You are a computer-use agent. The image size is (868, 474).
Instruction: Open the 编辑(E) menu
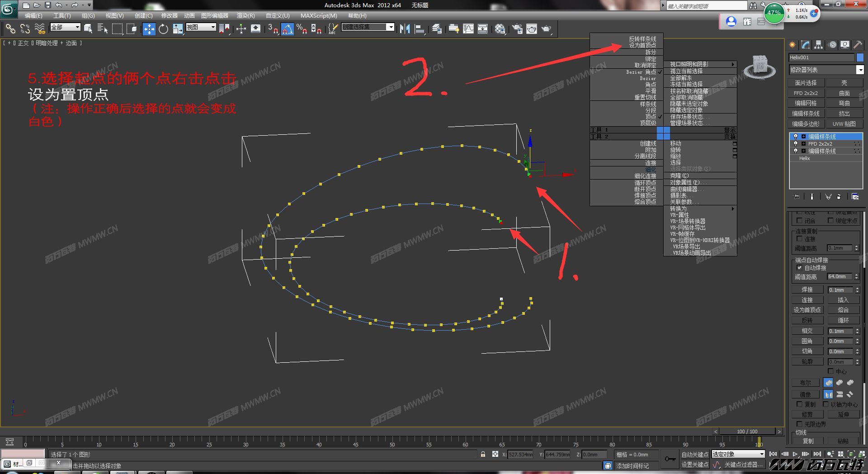(x=33, y=16)
